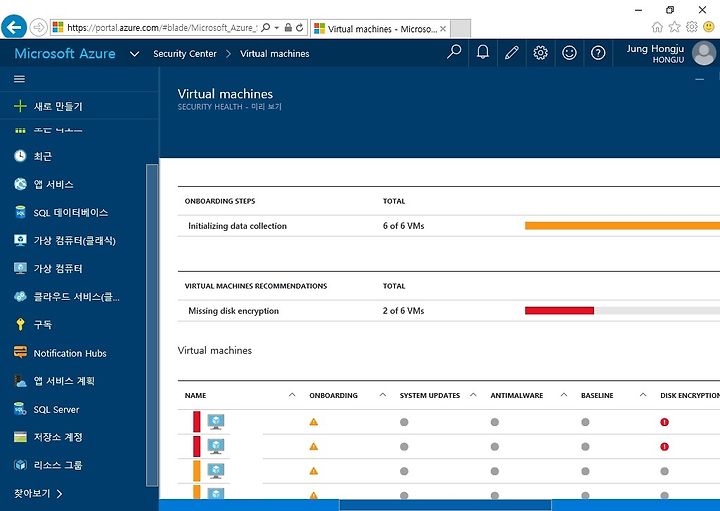Image resolution: width=720 pixels, height=511 pixels.
Task: Click the browser feedback smiley icon
Action: (709, 27)
